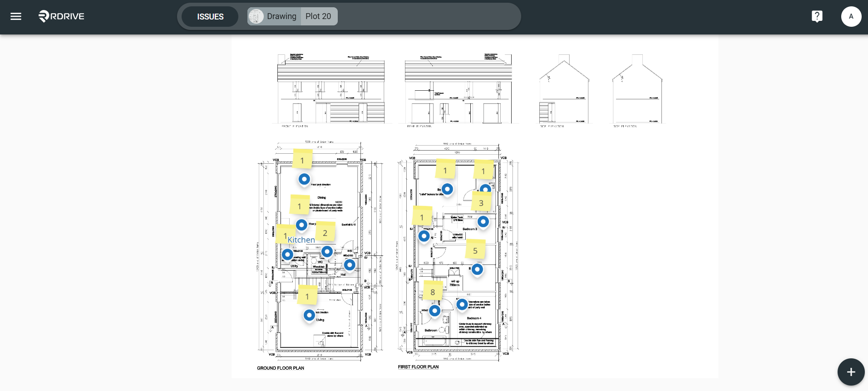This screenshot has width=868, height=391.
Task: Select the Plot 20 breadcrumb
Action: pyautogui.click(x=319, y=16)
